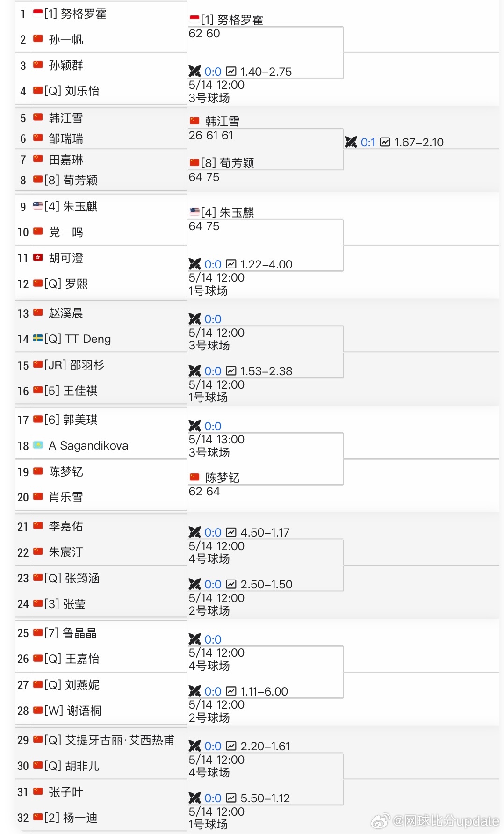Select player [1] 努格罗霍 in draw row 1
This screenshot has height=834, width=504.
75,14
